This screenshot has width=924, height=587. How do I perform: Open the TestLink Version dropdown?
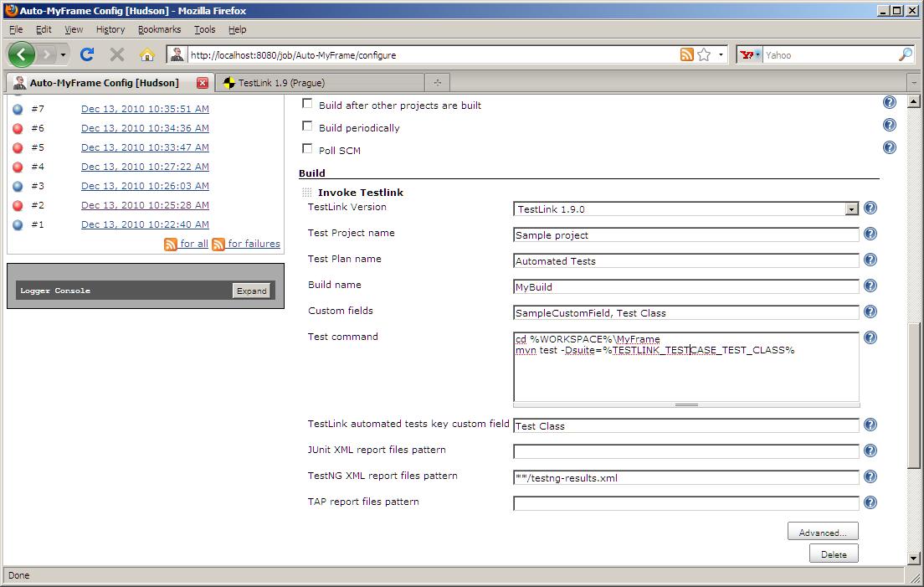[x=851, y=209]
